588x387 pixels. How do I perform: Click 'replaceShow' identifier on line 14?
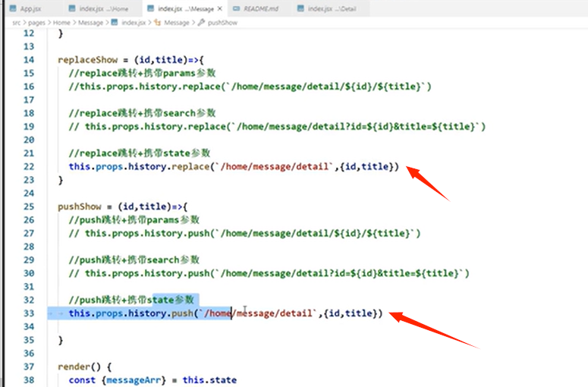tap(88, 60)
